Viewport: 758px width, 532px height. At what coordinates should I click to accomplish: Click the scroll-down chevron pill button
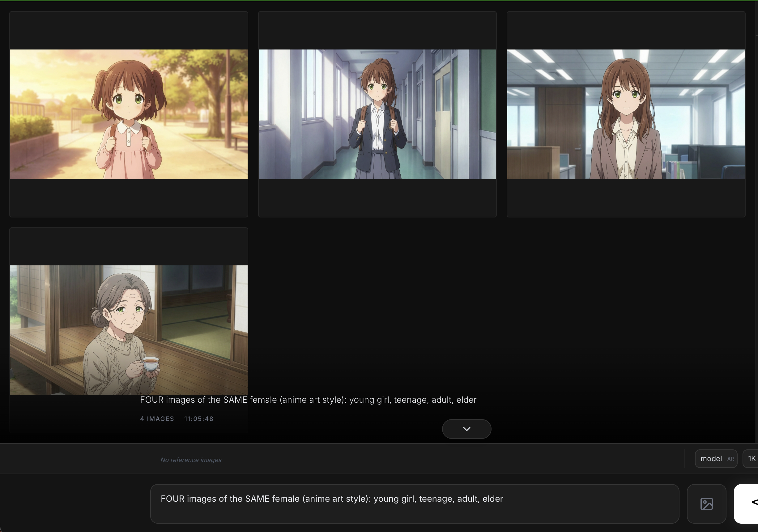[x=466, y=429]
